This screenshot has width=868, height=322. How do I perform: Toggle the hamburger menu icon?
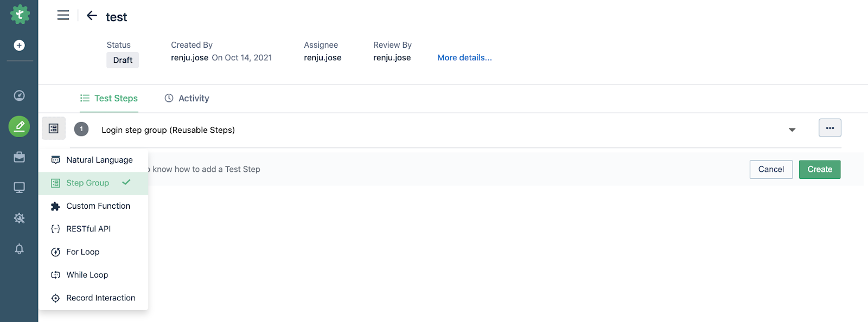63,15
